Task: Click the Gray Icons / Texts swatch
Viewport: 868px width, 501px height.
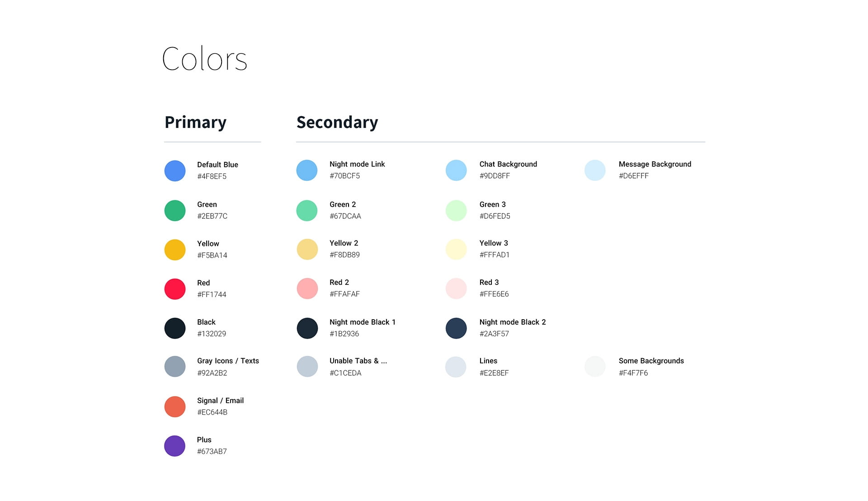Action: click(175, 367)
